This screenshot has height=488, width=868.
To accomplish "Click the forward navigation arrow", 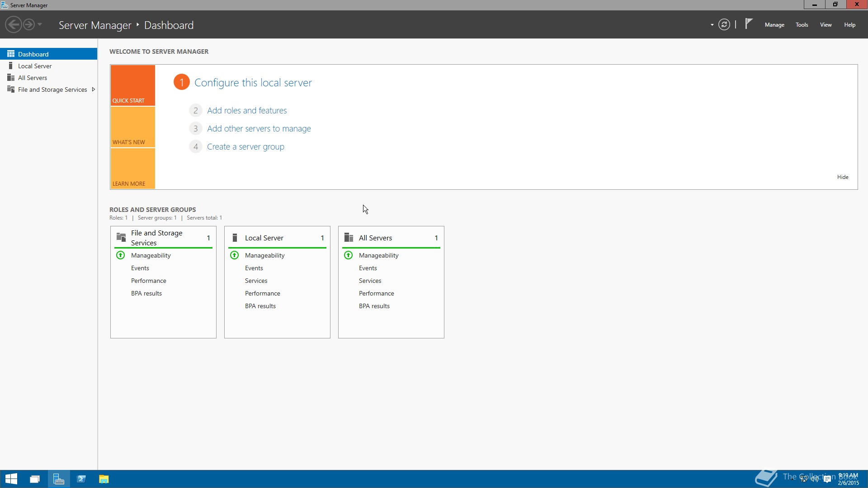I will (x=28, y=24).
